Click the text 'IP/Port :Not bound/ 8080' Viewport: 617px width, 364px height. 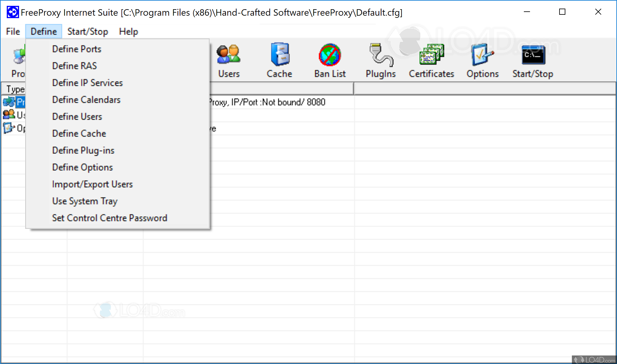coord(278,102)
